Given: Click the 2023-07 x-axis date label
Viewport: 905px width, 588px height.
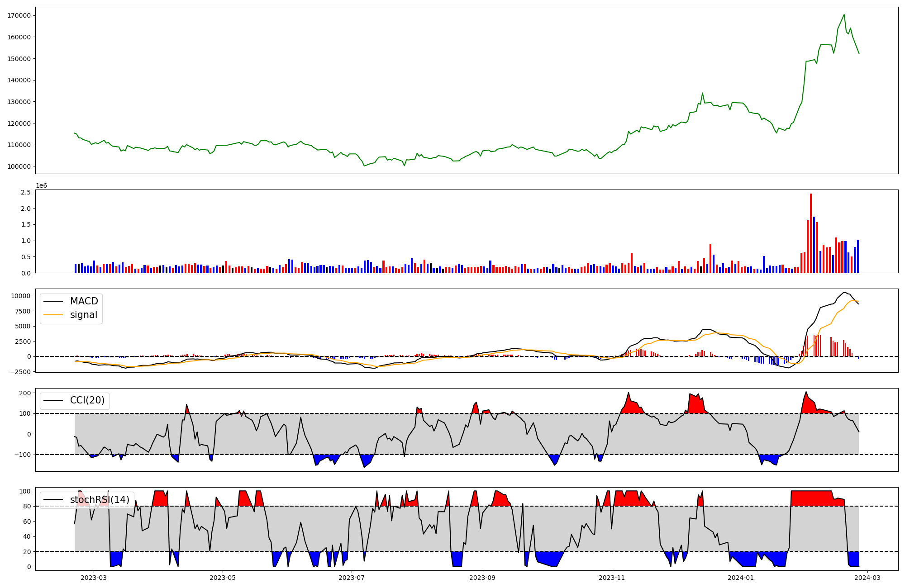Looking at the screenshot, I should (x=352, y=578).
